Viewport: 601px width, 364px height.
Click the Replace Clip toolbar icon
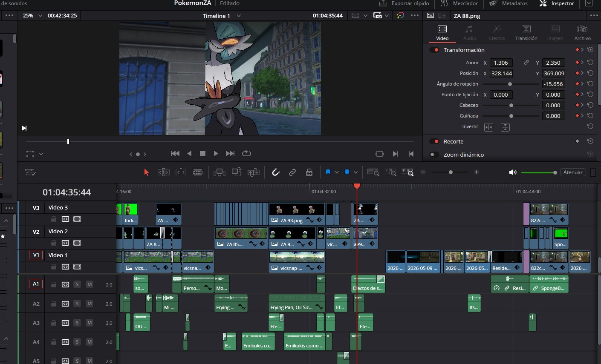[x=254, y=172]
